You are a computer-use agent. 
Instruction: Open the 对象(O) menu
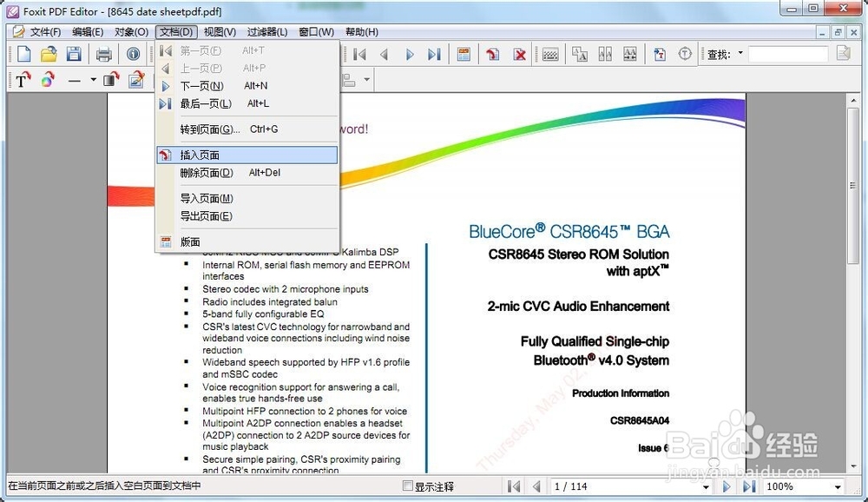(131, 31)
